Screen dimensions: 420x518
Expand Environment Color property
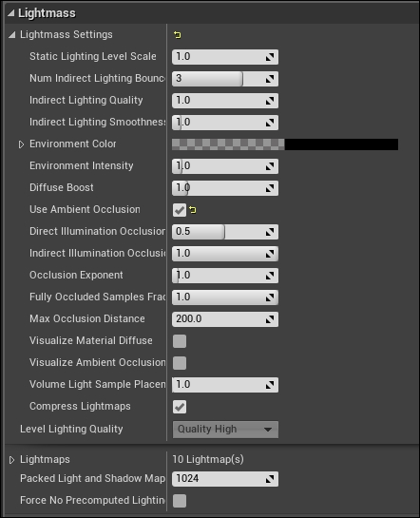21,144
